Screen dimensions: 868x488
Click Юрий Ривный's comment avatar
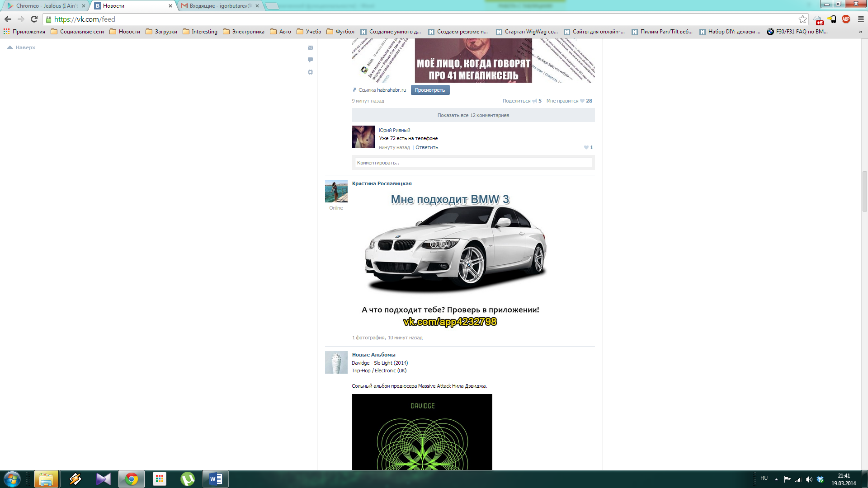tap(363, 137)
